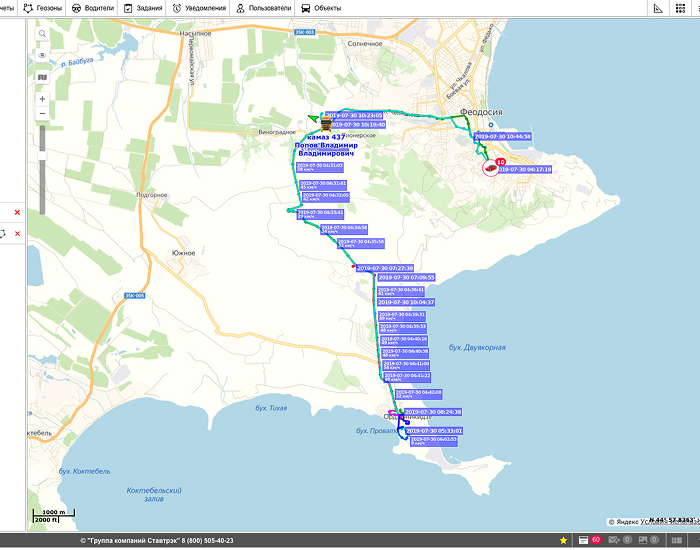Viewport: 700px width, 550px height.
Task: Go to the Пользователи section
Action: point(264,8)
